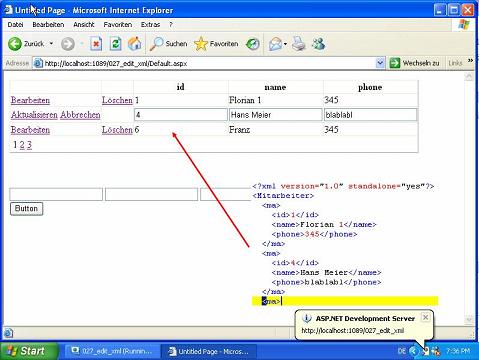
Task: Click Bearbeiten link in Florian 1 row
Action: (30, 100)
